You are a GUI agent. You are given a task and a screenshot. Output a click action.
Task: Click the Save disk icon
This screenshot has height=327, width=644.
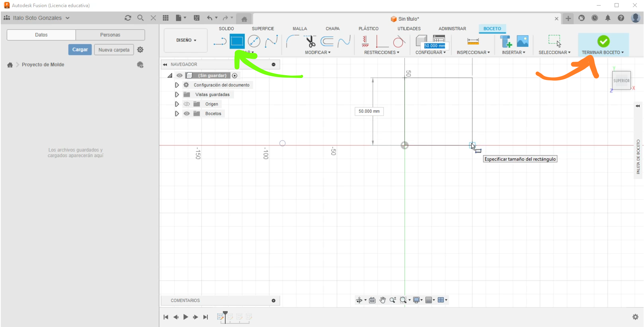[x=197, y=18]
